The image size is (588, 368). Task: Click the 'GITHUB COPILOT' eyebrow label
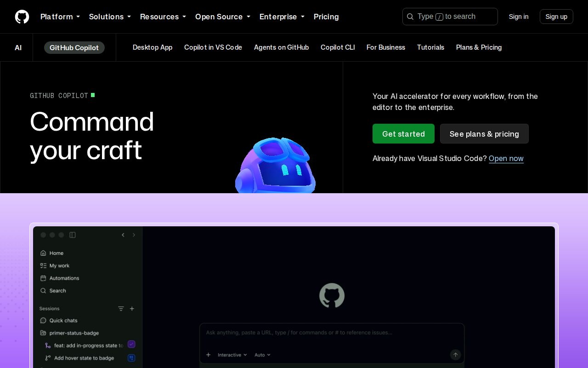[59, 96]
